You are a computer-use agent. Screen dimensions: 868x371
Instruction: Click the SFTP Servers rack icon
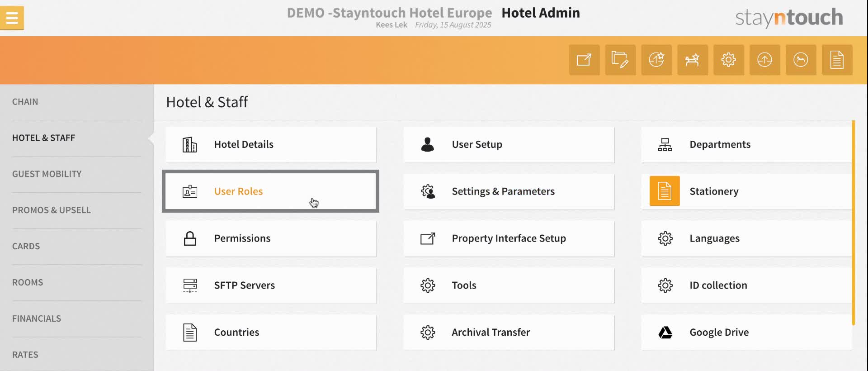(190, 285)
